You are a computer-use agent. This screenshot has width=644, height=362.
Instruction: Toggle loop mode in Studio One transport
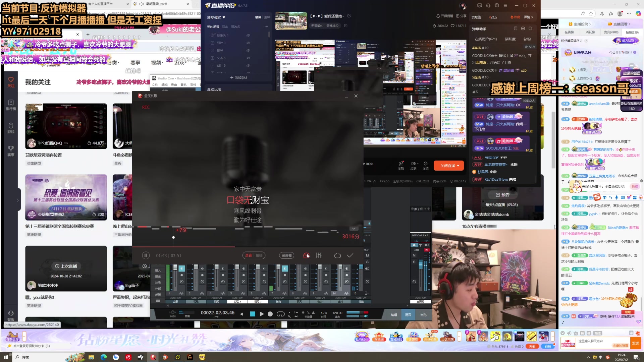[x=280, y=314]
